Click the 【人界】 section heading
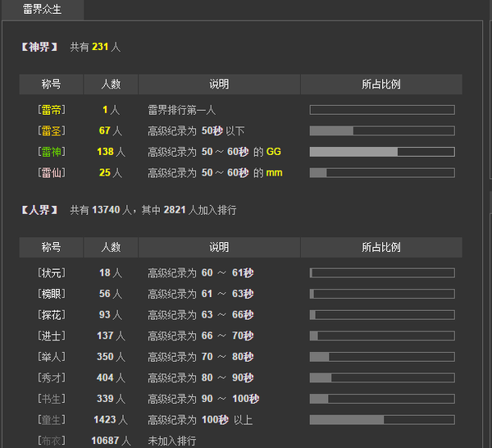 click(x=39, y=210)
